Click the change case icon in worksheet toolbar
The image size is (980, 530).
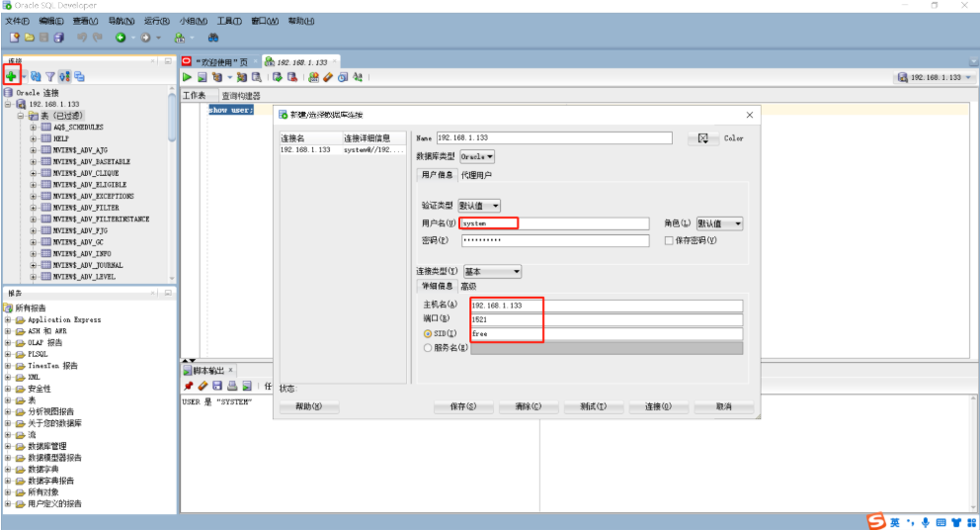tap(358, 77)
